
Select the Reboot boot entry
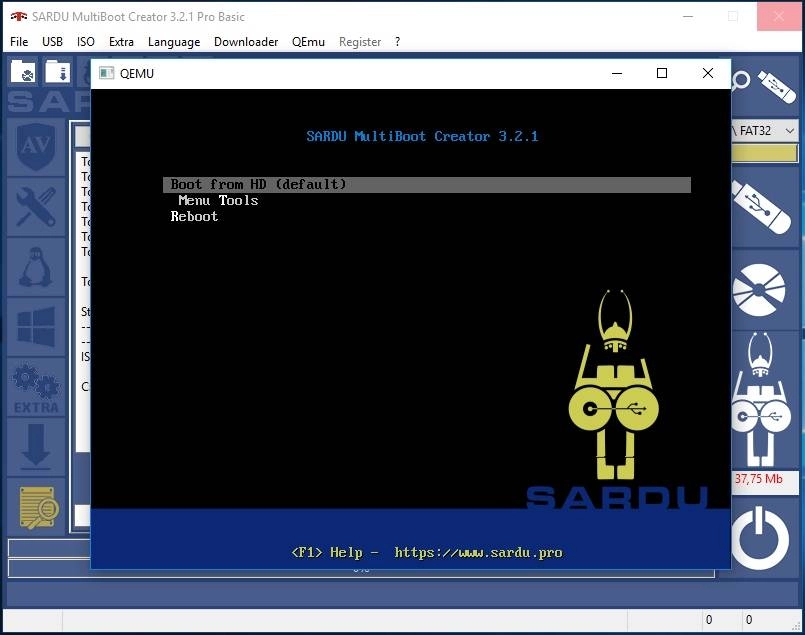[x=194, y=216]
